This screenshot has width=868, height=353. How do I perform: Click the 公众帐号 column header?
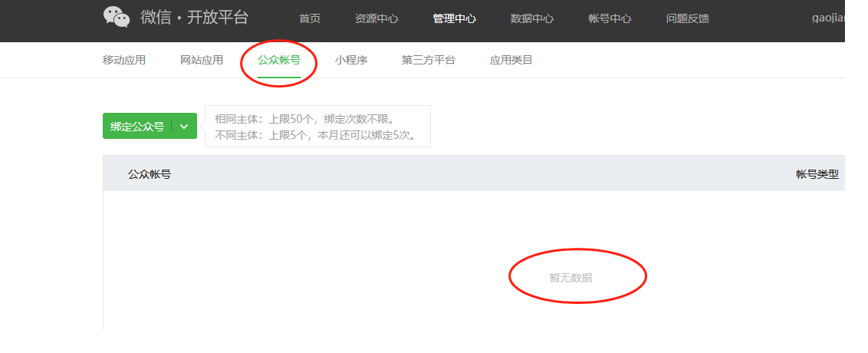coord(150,174)
